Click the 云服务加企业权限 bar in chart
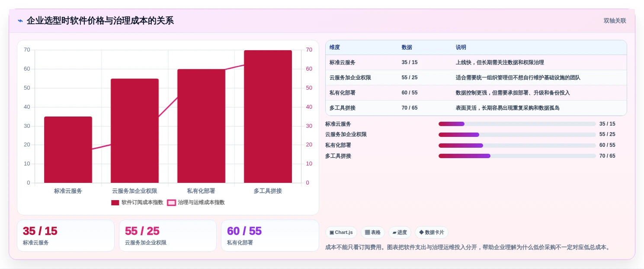Screen dimensions: 644x269 pyautogui.click(x=135, y=131)
